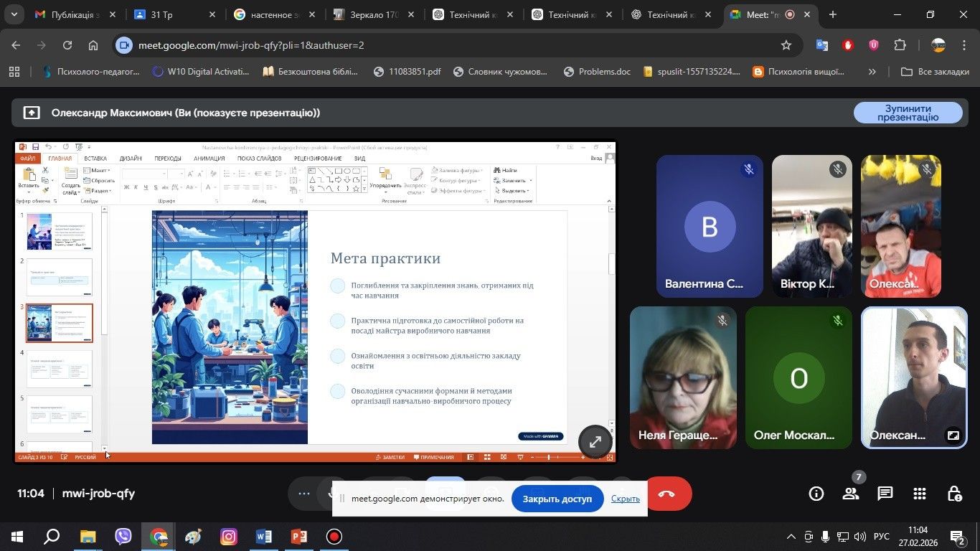Bookmark this page with the star
Image resolution: width=980 pixels, height=551 pixels.
(x=786, y=45)
